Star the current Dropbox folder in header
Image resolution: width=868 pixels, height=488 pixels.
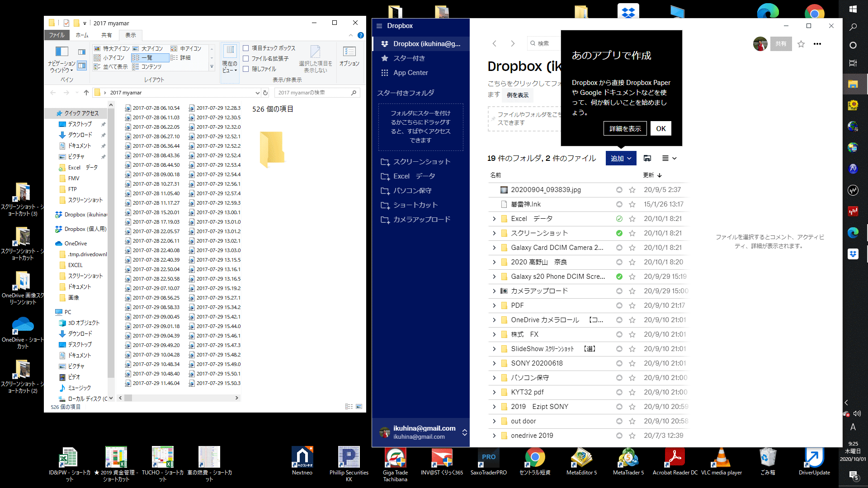[801, 44]
